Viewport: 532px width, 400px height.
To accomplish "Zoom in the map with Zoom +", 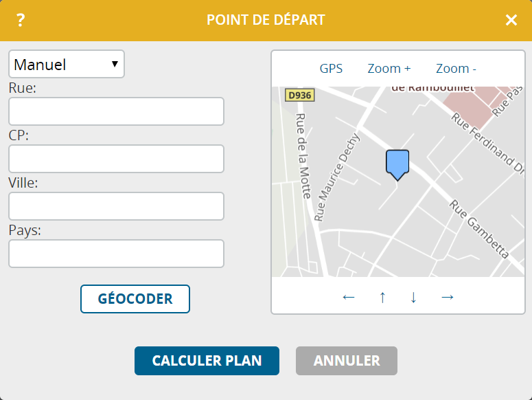I will pos(389,68).
